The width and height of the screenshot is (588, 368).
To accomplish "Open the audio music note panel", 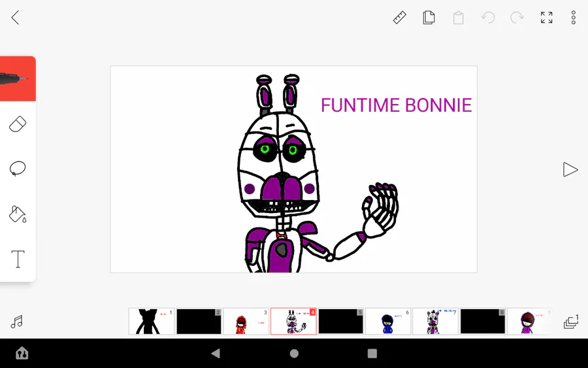I will tap(16, 322).
